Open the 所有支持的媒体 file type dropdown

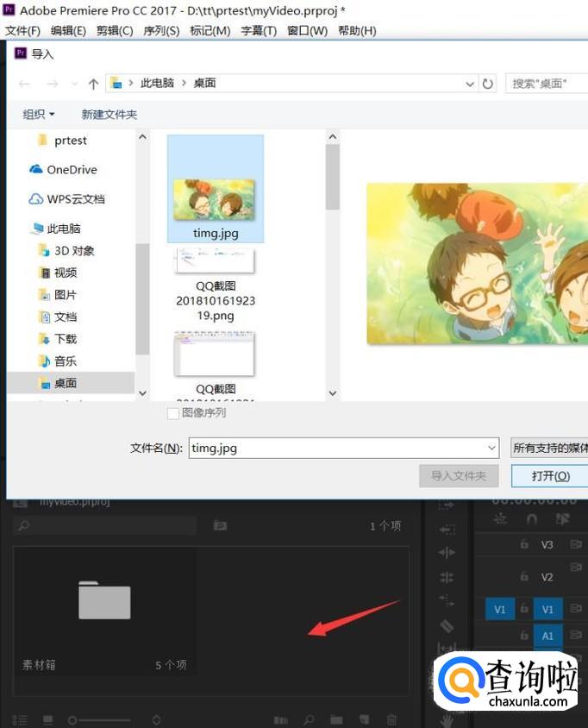click(549, 448)
